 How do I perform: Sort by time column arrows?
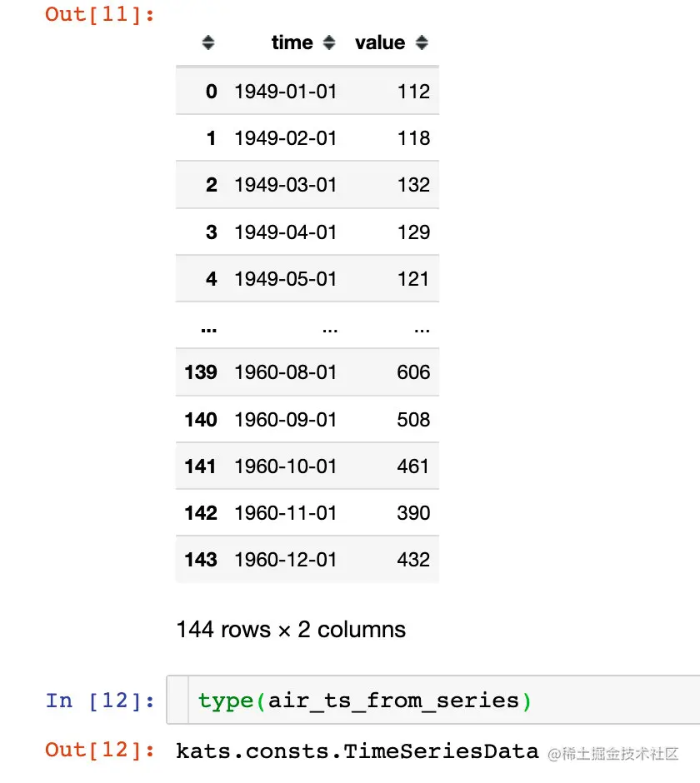click(329, 42)
